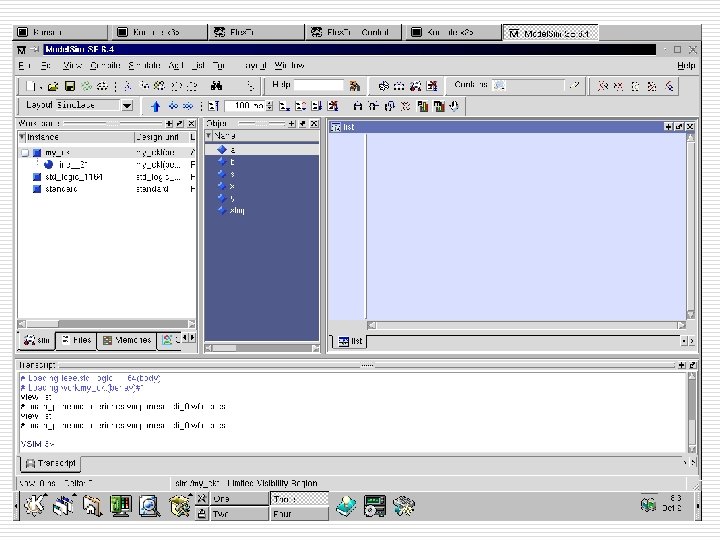720x540 pixels.
Task: Click the blue diamond signal icon for a
Action: pos(222,149)
